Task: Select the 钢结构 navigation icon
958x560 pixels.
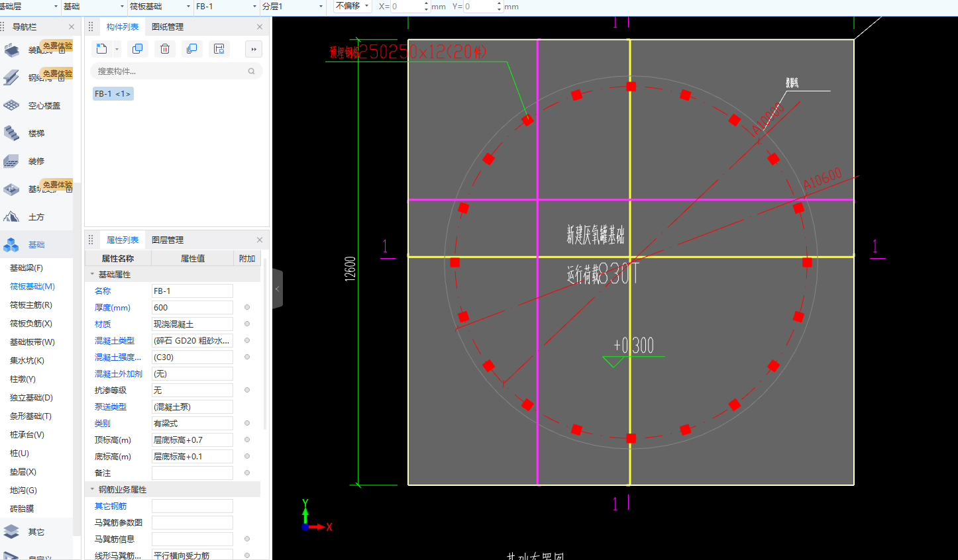Action: (x=11, y=78)
